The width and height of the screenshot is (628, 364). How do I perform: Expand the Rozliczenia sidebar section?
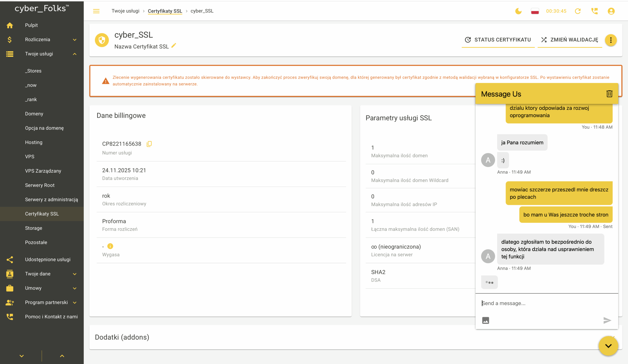pyautogui.click(x=75, y=40)
